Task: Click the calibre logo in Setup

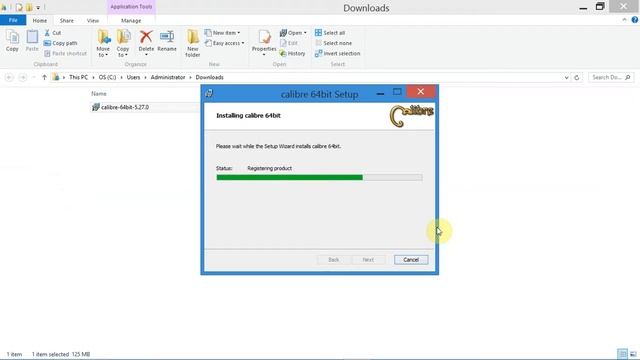Action: 411,116
